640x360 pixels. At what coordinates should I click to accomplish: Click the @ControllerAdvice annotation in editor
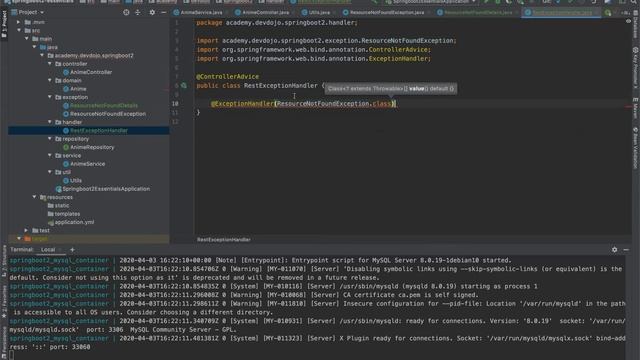227,77
